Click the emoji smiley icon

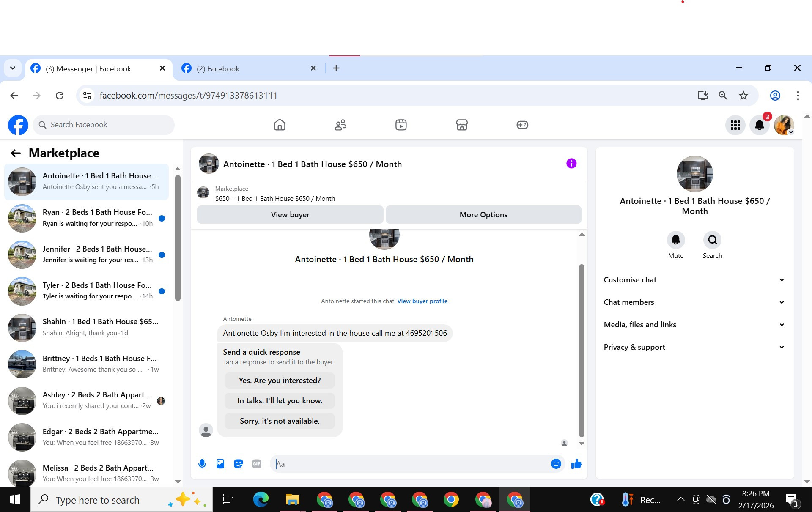[x=556, y=464]
